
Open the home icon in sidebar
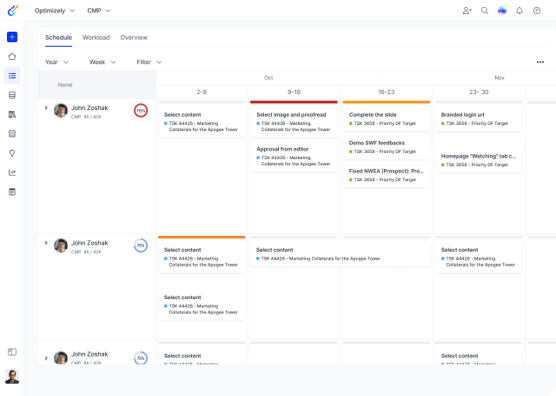(12, 56)
